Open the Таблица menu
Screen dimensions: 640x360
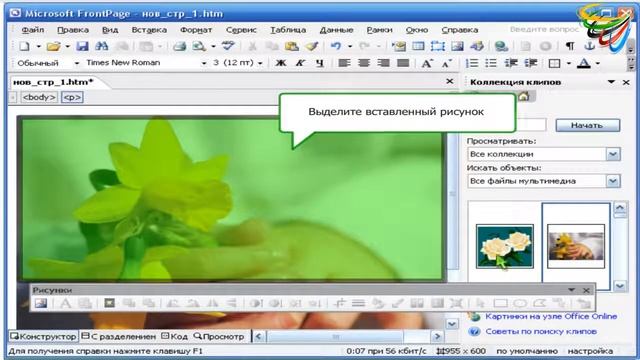[x=288, y=30]
